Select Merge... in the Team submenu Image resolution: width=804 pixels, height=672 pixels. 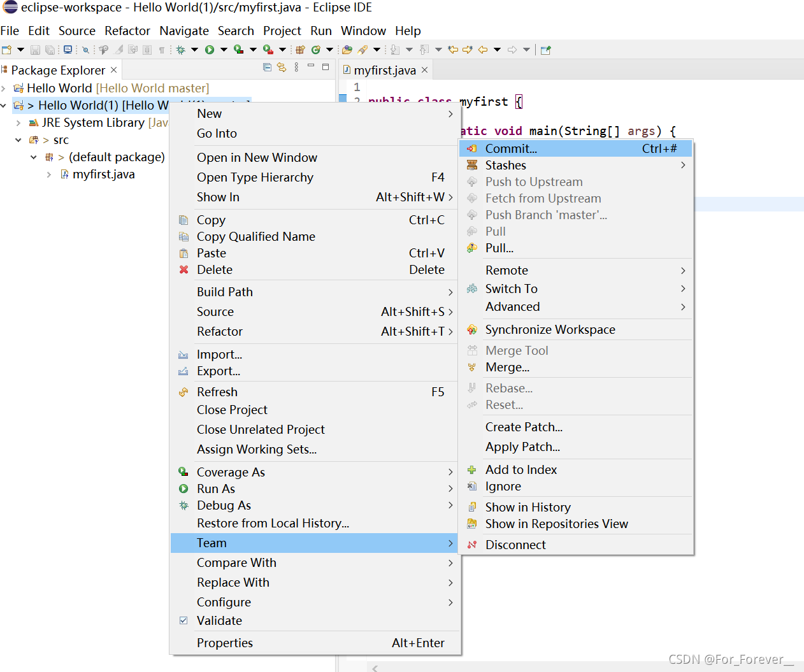coord(576,367)
